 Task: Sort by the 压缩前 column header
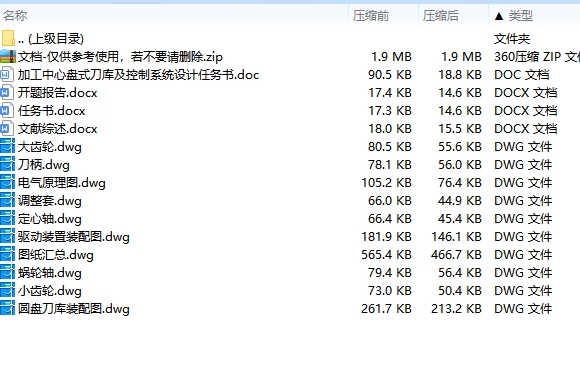click(x=371, y=16)
